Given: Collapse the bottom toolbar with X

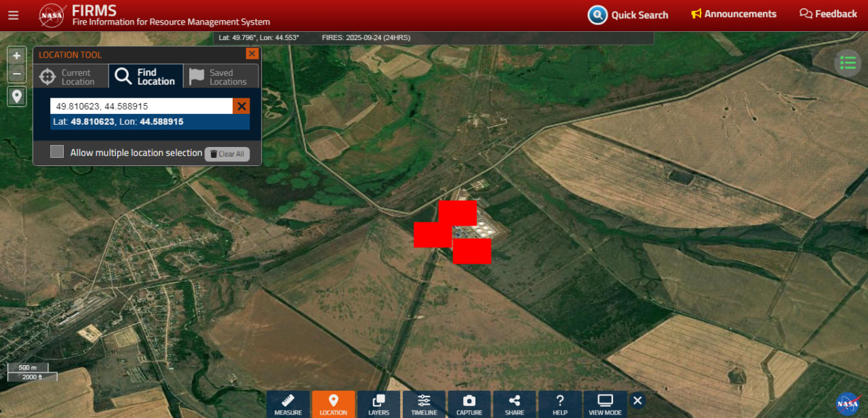Looking at the screenshot, I should coord(637,400).
